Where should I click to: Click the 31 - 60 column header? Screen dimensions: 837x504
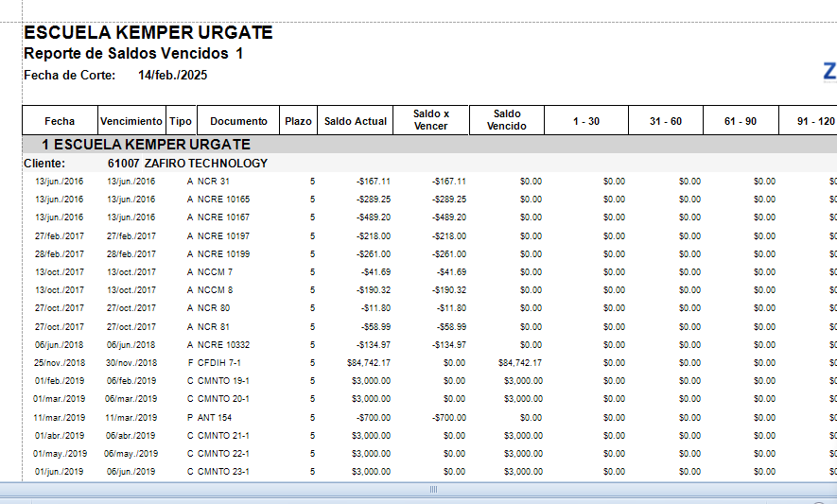[666, 121]
